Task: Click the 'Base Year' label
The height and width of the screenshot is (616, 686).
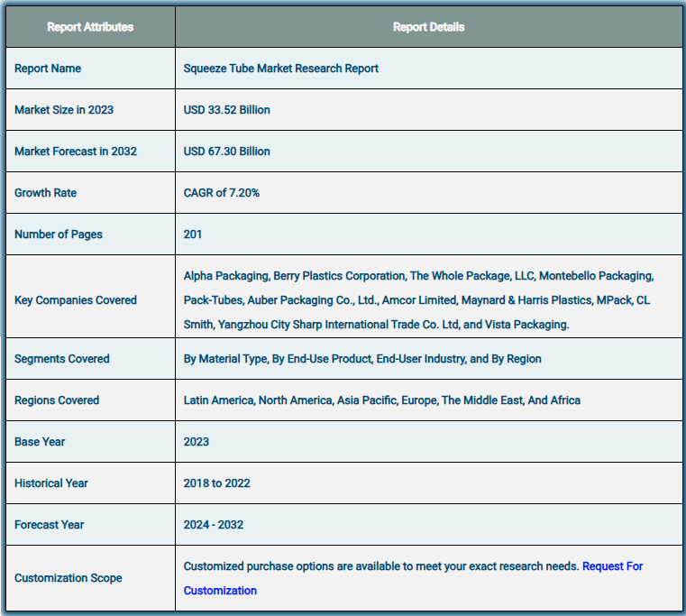Action: click(40, 442)
